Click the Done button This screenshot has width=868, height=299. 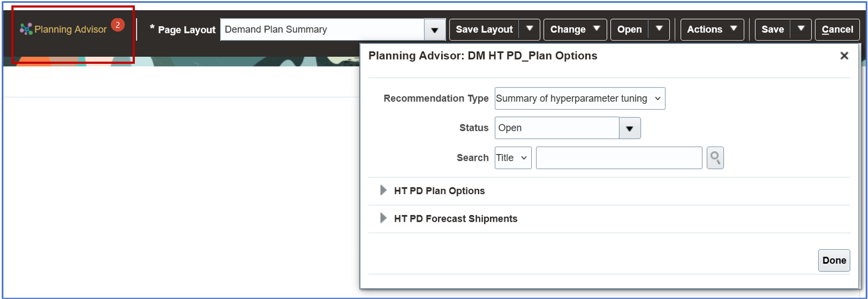(834, 260)
